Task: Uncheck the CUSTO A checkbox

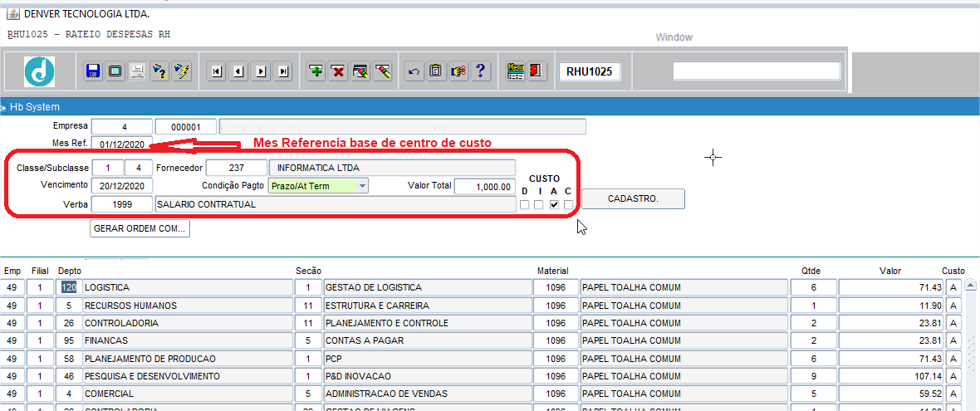Action: [x=554, y=204]
